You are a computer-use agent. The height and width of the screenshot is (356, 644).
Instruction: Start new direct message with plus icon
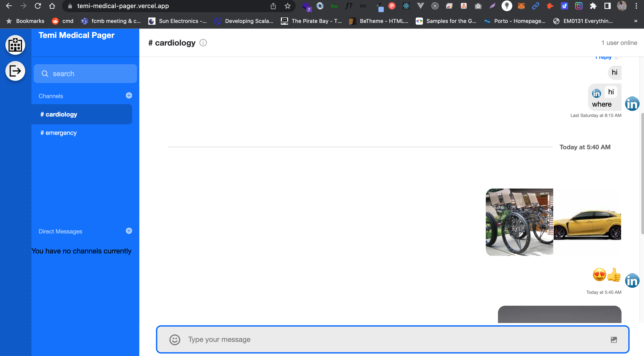(129, 231)
